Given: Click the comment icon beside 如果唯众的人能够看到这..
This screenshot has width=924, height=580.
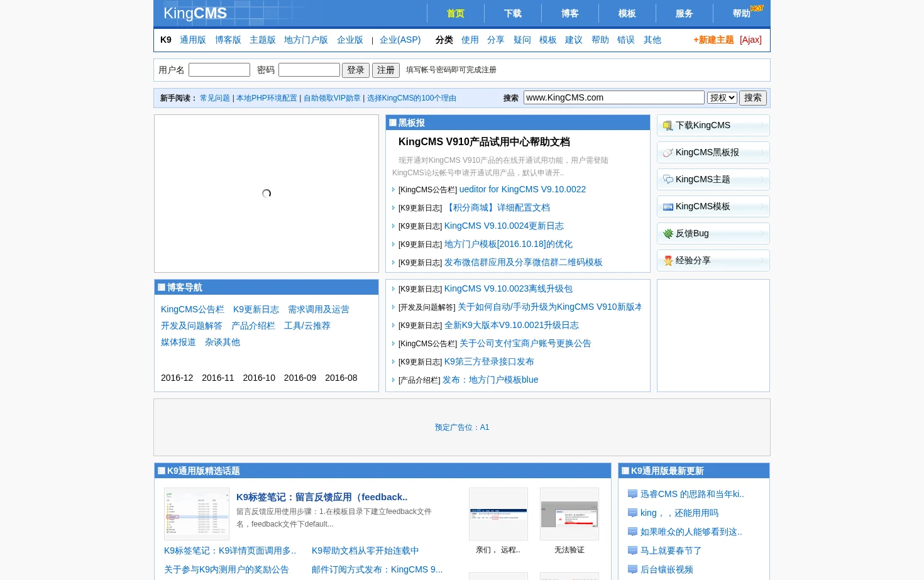Looking at the screenshot, I should pos(632,532).
